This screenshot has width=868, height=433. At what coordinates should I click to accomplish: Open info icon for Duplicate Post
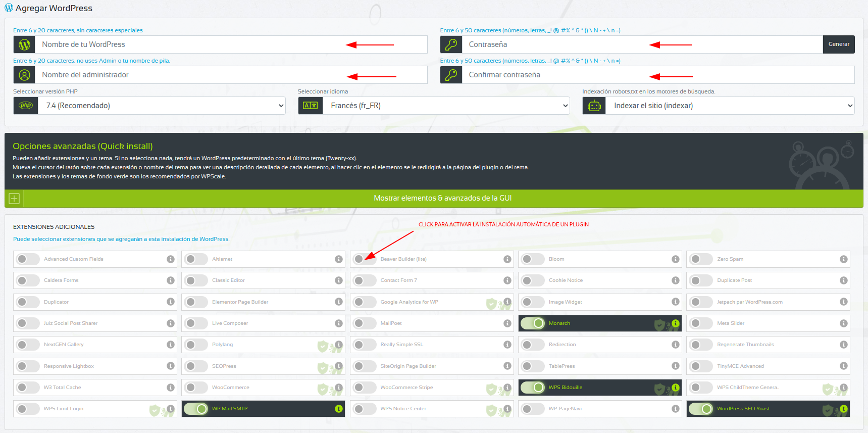(x=844, y=280)
